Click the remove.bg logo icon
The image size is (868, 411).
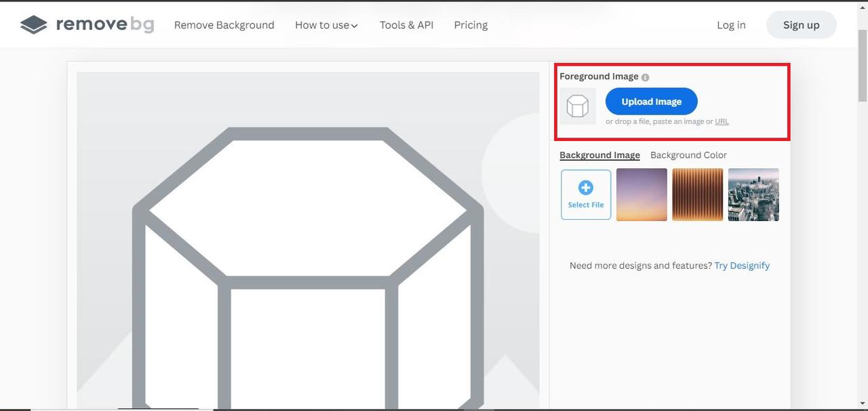point(34,25)
